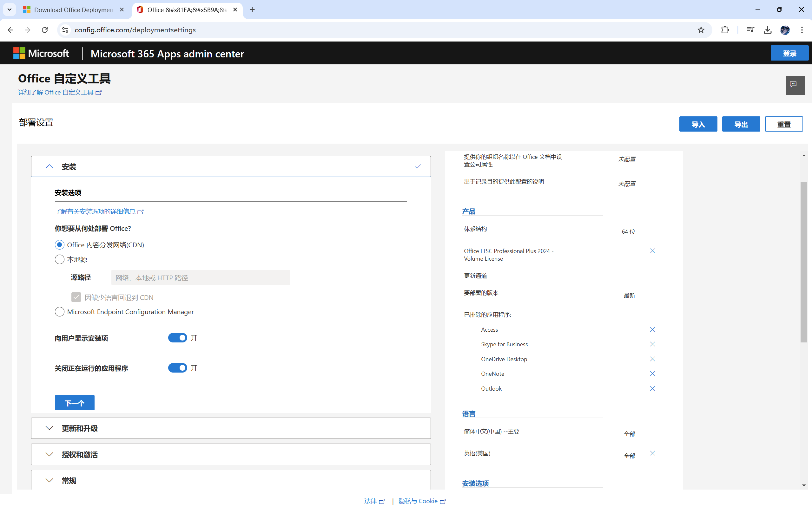The image size is (812, 507).
Task: Toggle 因缺少语言回退到 CDN checkbox
Action: click(x=76, y=297)
